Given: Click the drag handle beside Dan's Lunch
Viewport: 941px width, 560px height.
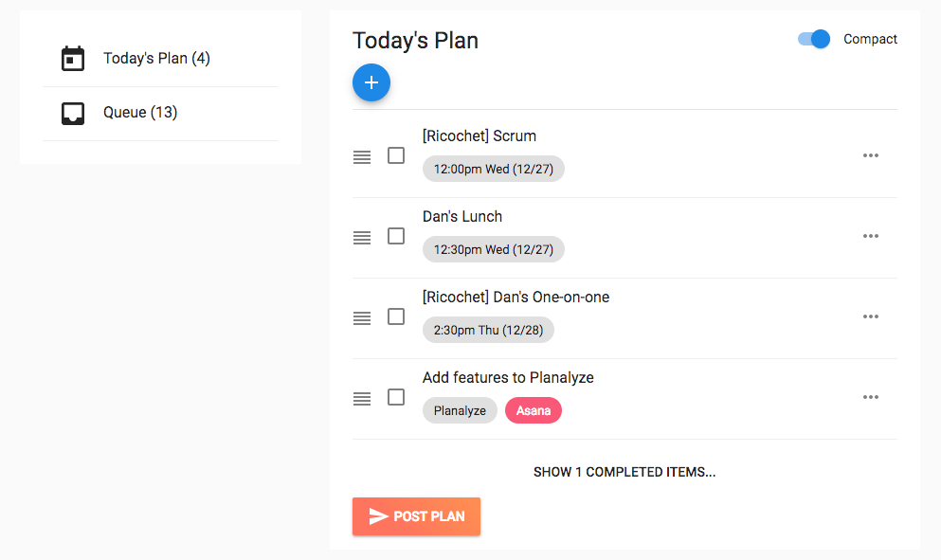Looking at the screenshot, I should (x=362, y=237).
